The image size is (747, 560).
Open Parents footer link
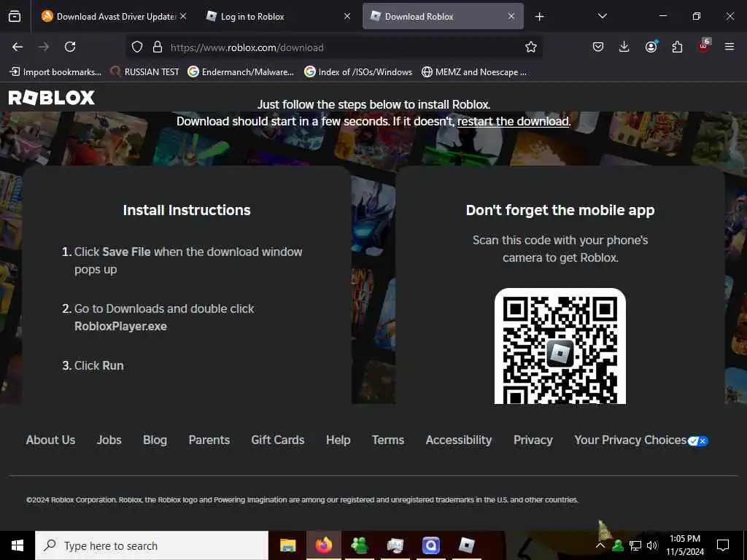[209, 440]
